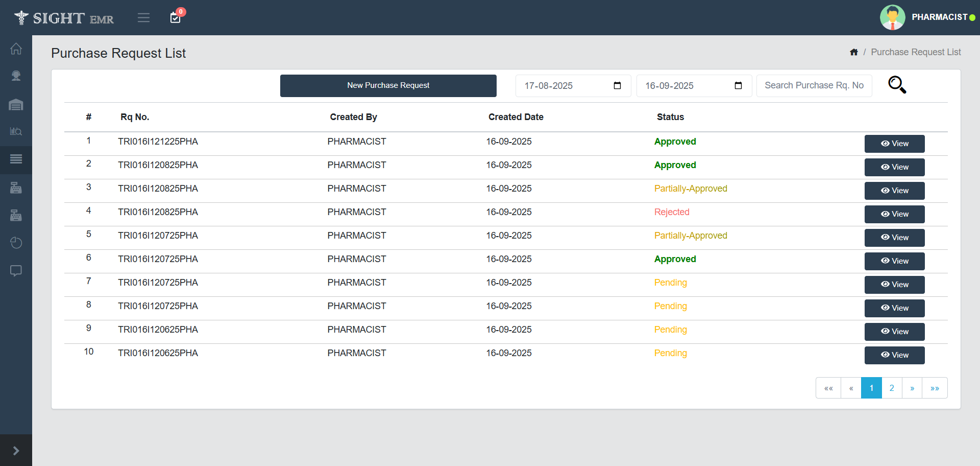980x466 pixels.
Task: Open the pie chart reports sidebar icon
Action: coord(16,243)
